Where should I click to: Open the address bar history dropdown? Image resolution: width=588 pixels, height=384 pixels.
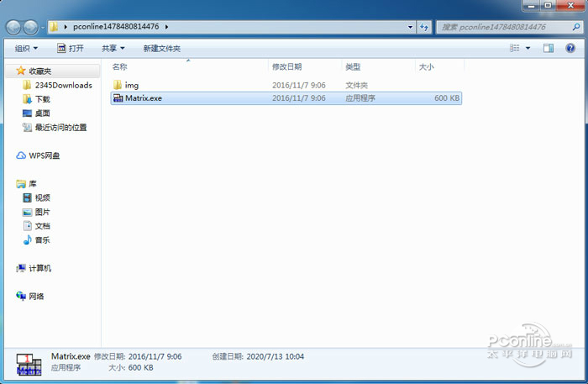click(x=410, y=27)
